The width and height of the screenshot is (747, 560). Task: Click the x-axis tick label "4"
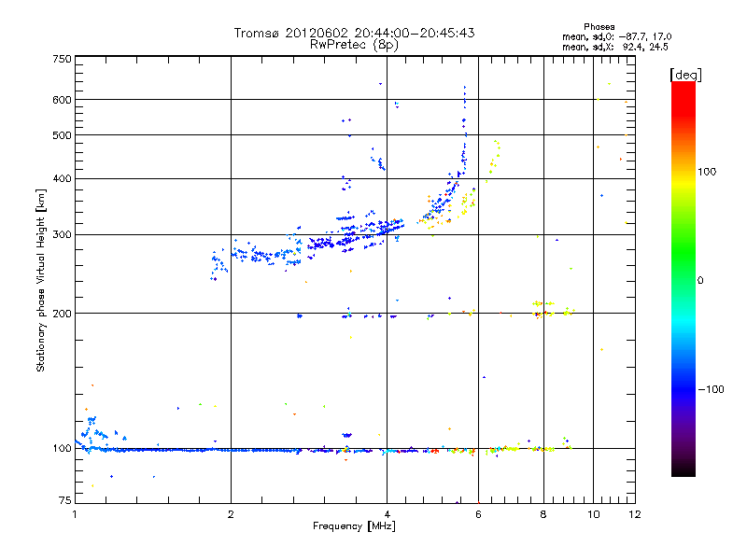pos(387,514)
